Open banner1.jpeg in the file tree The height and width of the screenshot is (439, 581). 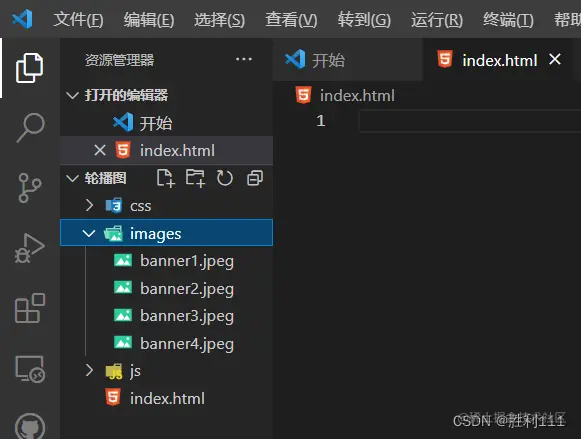tap(167, 261)
